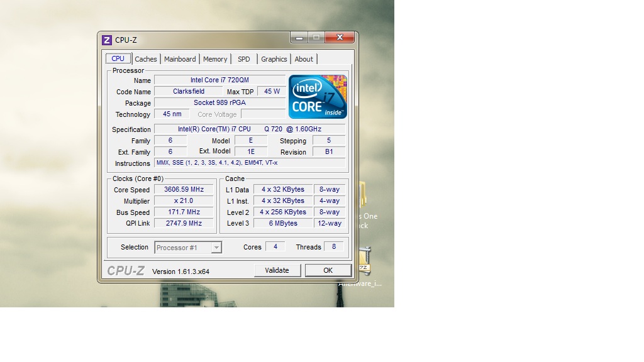The image size is (644, 362).
Task: Click the Core Speed value 3606.59 MHz
Action: click(x=184, y=190)
